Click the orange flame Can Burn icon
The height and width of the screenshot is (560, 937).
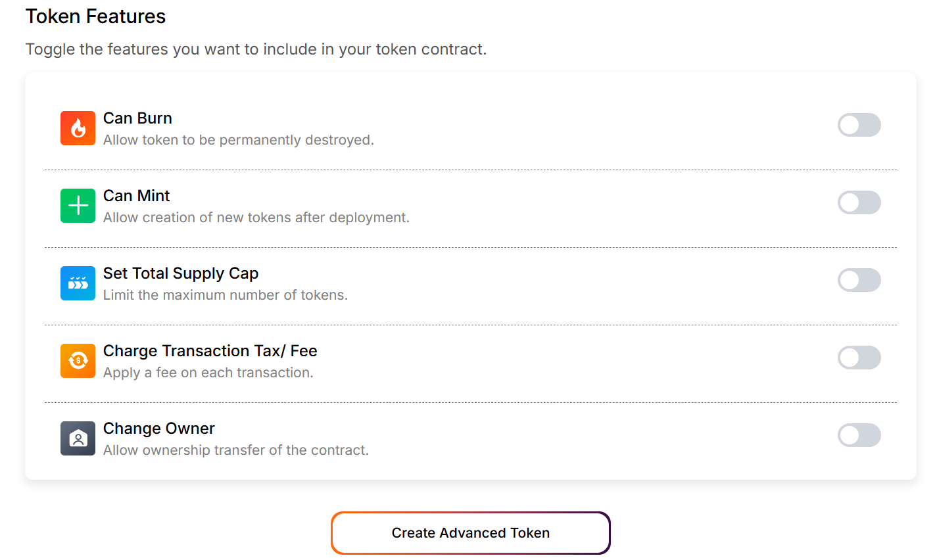click(78, 128)
